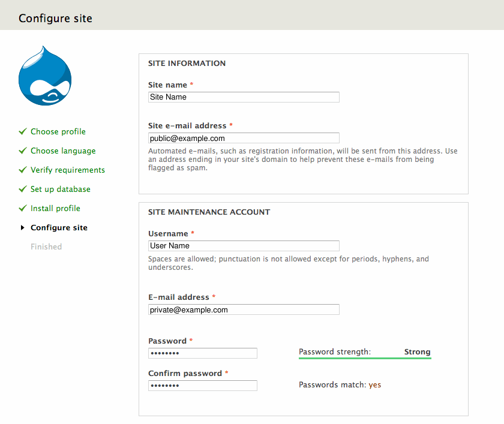
Task: Click the checkmark beside Choose profile
Action: (x=23, y=131)
